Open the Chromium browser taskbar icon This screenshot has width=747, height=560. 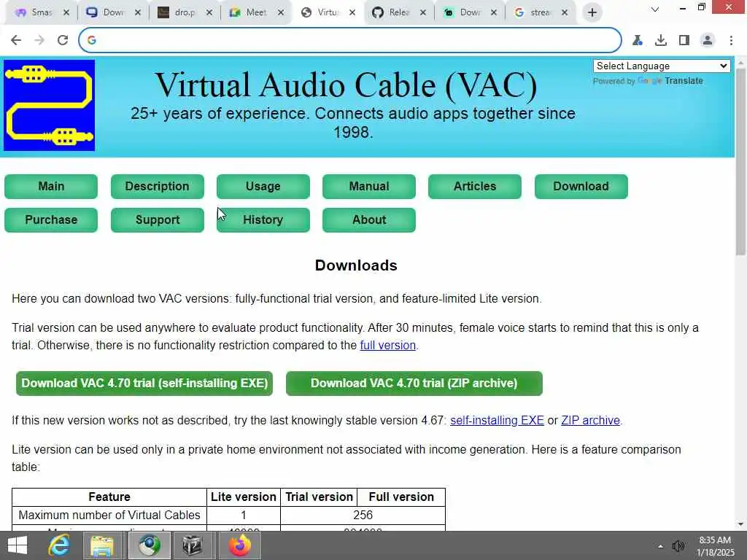tap(149, 545)
